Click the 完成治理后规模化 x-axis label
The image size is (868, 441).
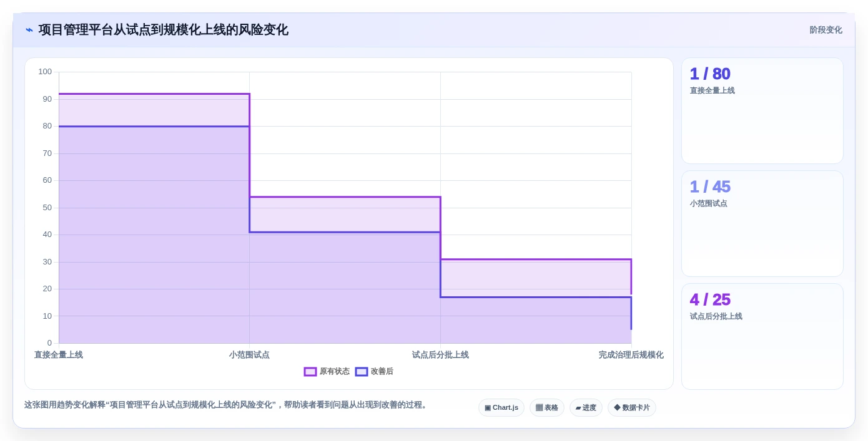631,355
